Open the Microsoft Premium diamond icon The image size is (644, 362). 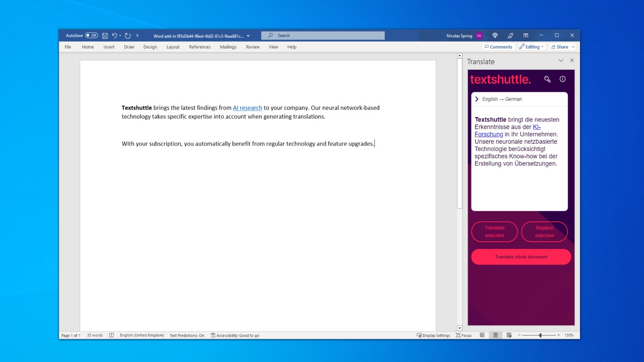pyautogui.click(x=495, y=35)
